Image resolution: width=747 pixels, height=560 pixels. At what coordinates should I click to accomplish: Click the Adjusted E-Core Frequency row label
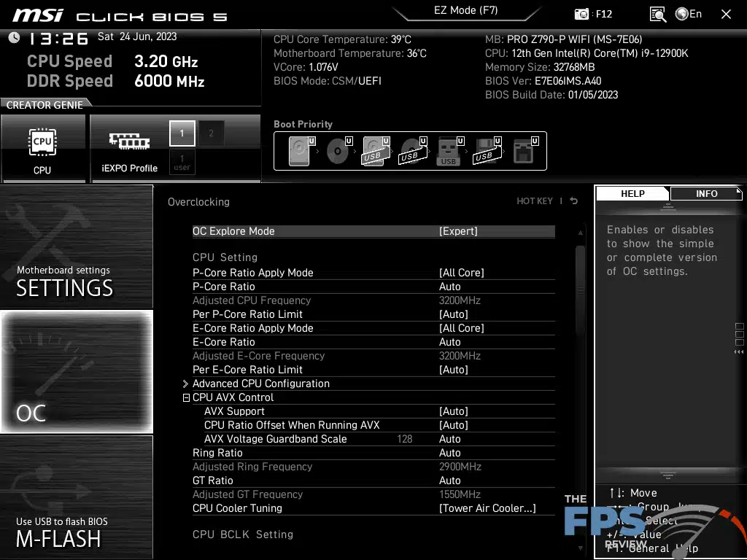point(259,356)
